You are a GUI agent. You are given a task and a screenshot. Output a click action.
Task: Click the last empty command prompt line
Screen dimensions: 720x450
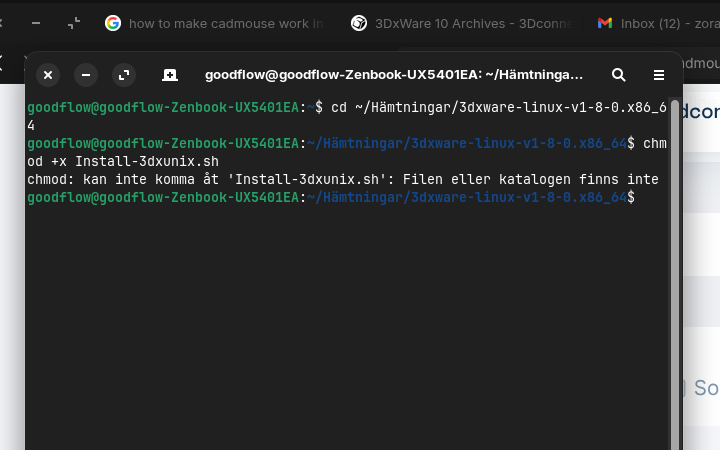click(645, 198)
